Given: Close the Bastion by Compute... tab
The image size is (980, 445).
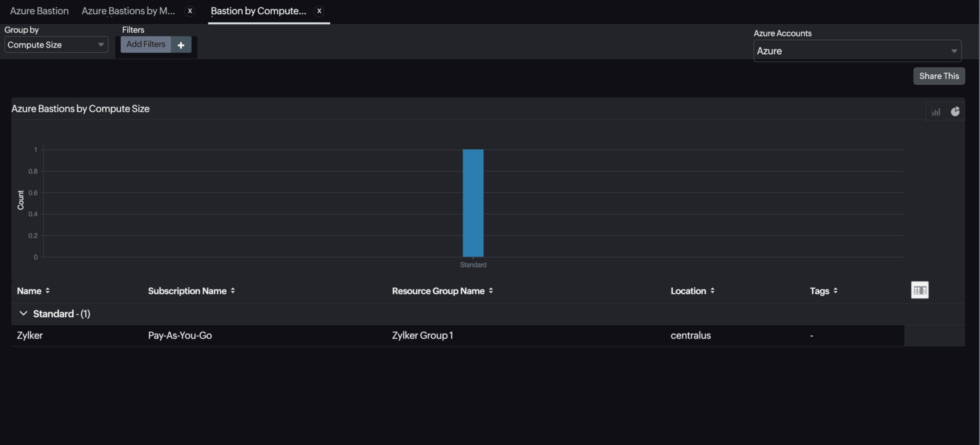Looking at the screenshot, I should click(x=319, y=11).
